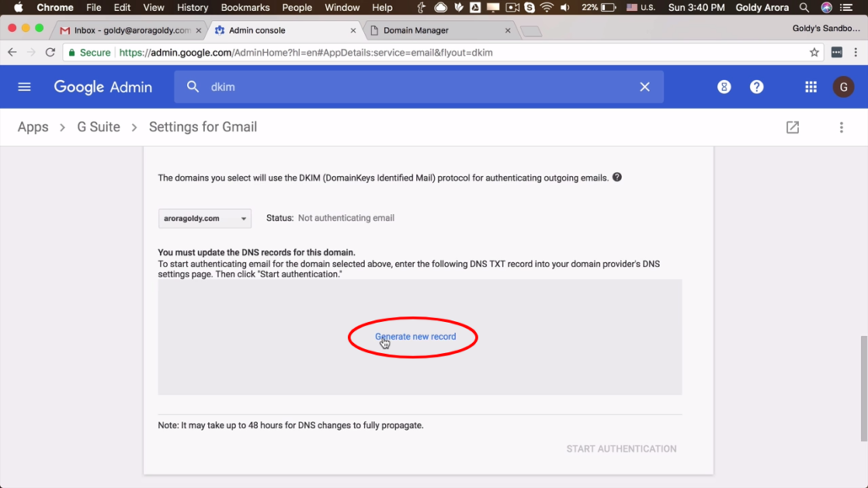Click the Skype icon in the menu bar
This screenshot has height=488, width=868.
[x=530, y=8]
